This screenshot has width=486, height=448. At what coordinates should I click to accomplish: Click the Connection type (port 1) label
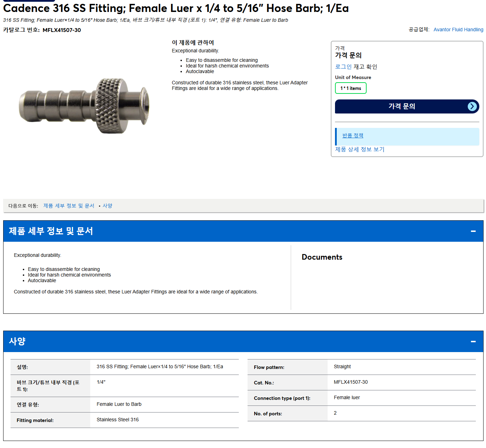click(282, 398)
